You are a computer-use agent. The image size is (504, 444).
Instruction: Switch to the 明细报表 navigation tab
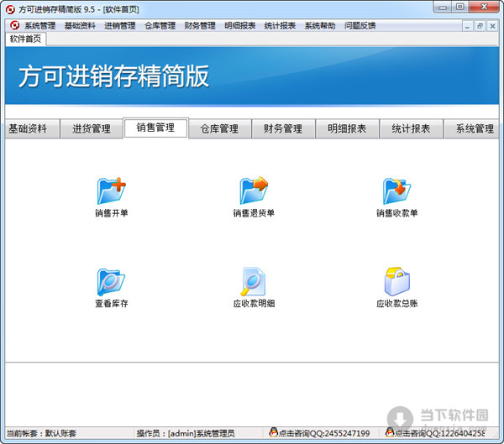pyautogui.click(x=347, y=128)
